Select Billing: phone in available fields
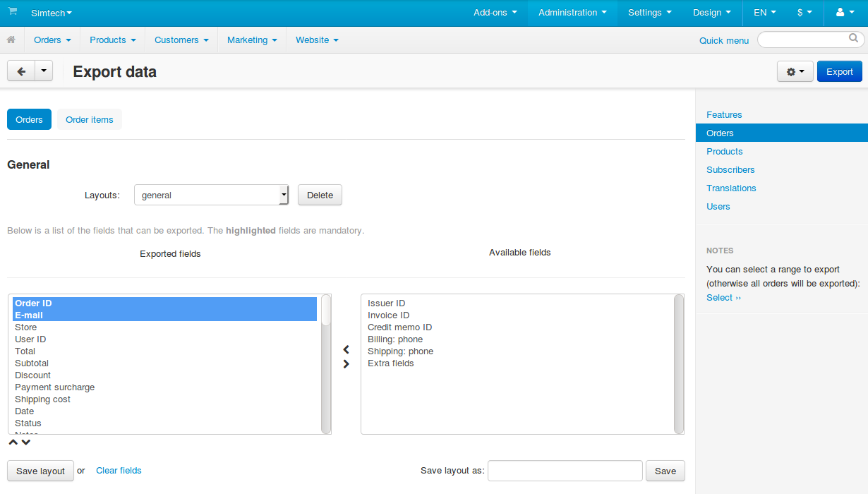Viewport: 868px width, 494px height. point(517,339)
